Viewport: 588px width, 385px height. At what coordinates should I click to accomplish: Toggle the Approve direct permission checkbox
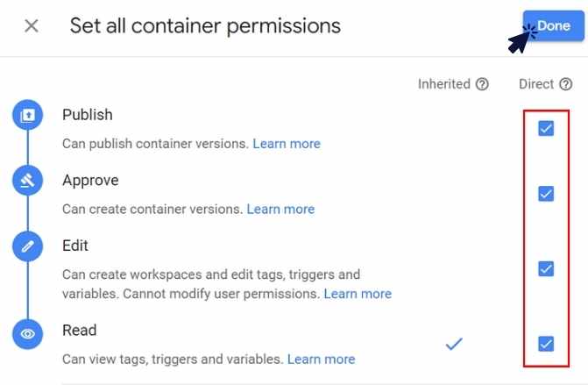click(x=546, y=194)
